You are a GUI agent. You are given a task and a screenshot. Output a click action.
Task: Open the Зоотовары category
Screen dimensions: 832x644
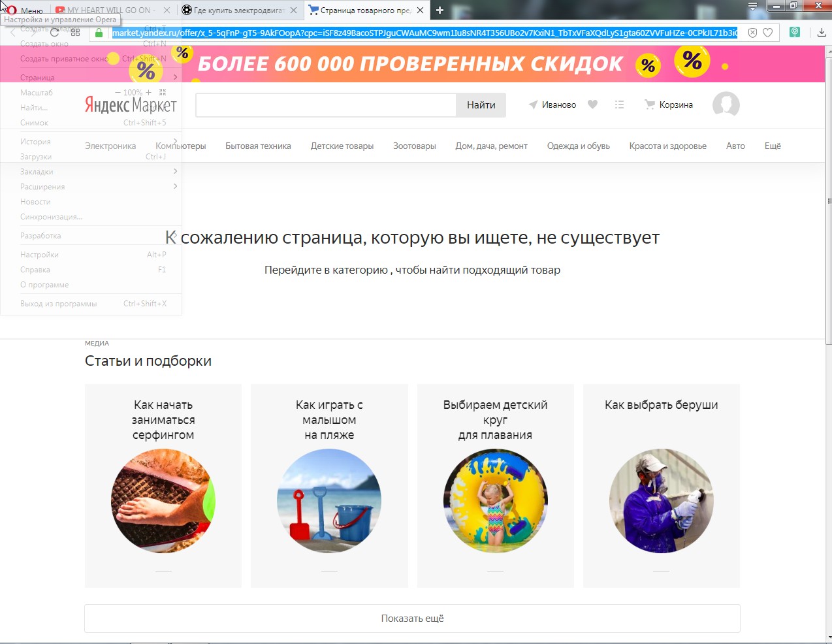click(415, 146)
